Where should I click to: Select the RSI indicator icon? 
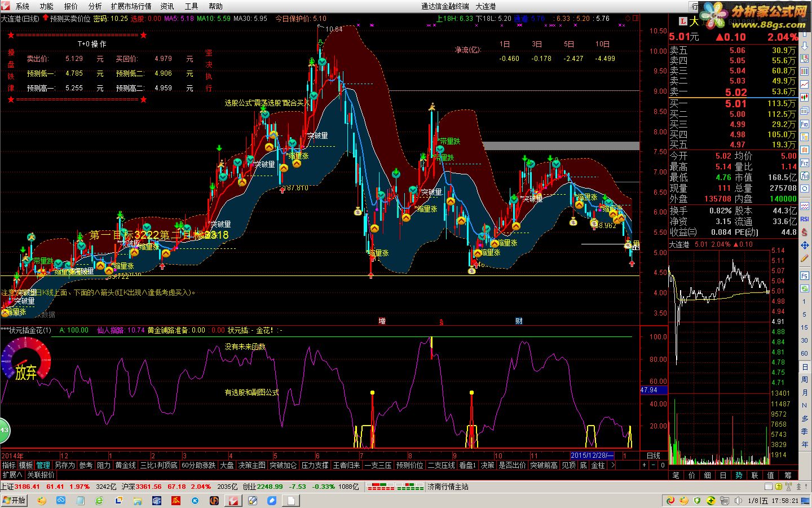[x=805, y=219]
